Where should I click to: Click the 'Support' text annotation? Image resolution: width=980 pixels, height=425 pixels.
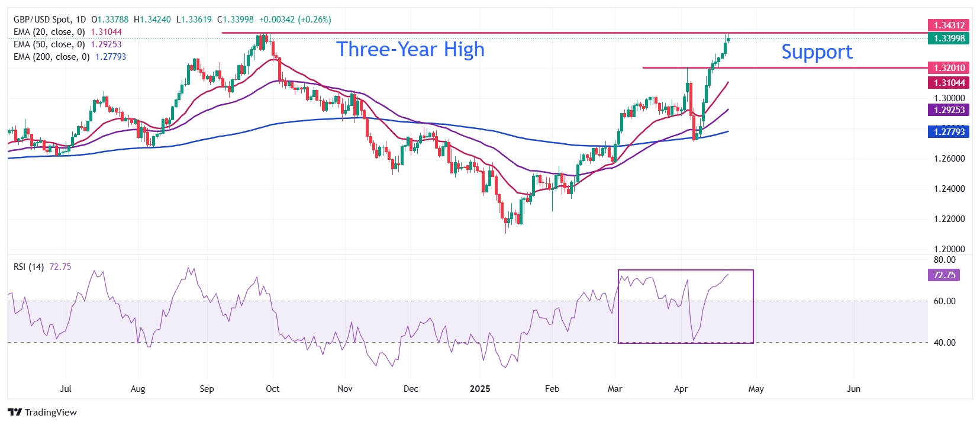[x=817, y=52]
